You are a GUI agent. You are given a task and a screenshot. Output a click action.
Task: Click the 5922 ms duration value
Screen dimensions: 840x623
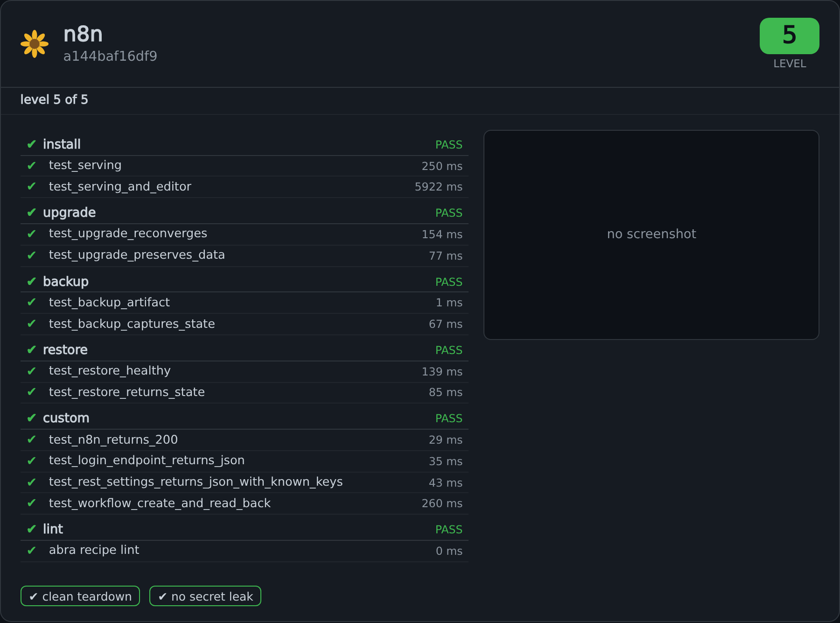point(439,187)
